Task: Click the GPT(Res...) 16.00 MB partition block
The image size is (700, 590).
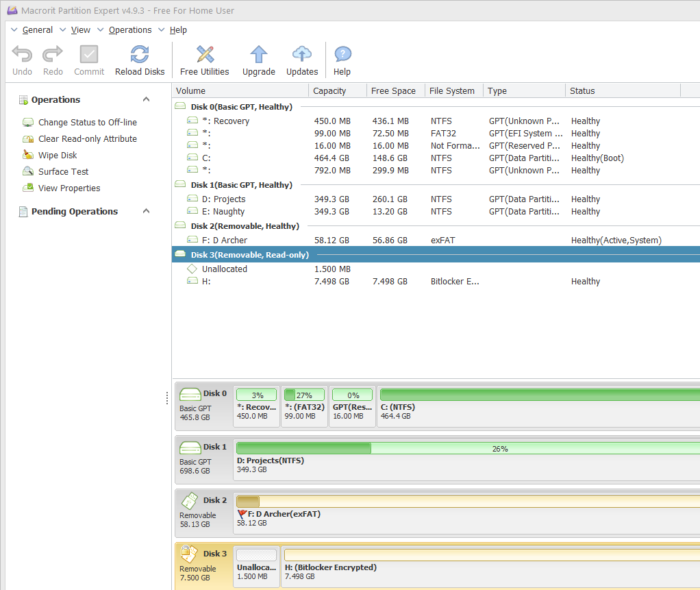Action: coord(352,406)
